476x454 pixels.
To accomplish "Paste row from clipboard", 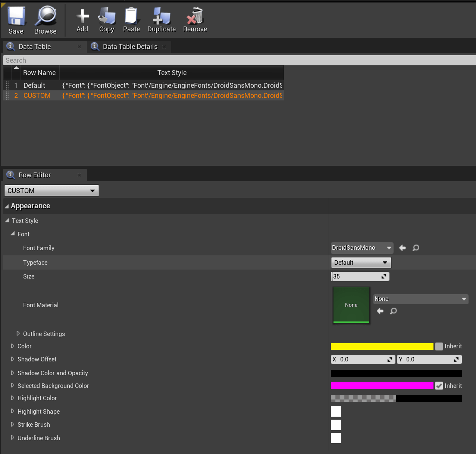I will (131, 21).
